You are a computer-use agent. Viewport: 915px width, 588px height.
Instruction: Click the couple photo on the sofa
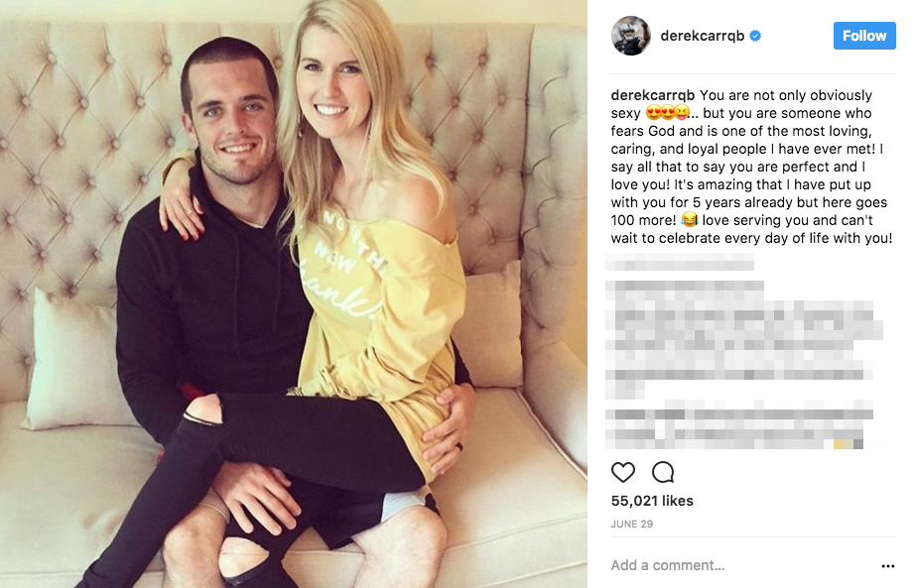[x=294, y=294]
